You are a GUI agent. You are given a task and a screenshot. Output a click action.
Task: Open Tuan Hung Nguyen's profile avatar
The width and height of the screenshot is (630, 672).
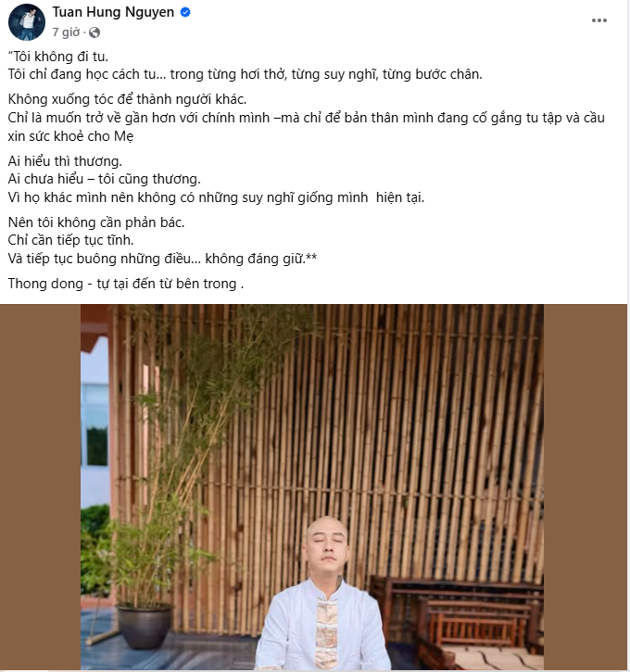[27, 22]
